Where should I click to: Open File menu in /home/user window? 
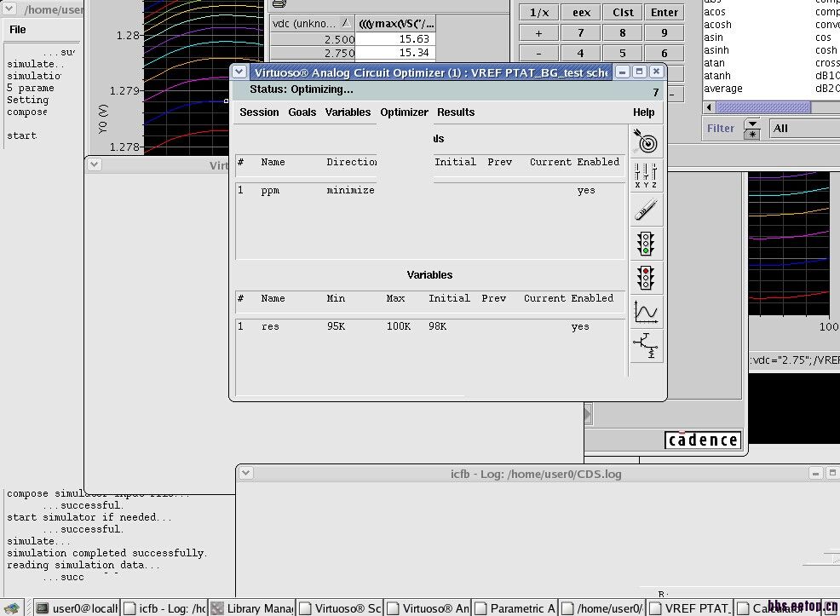click(x=18, y=30)
